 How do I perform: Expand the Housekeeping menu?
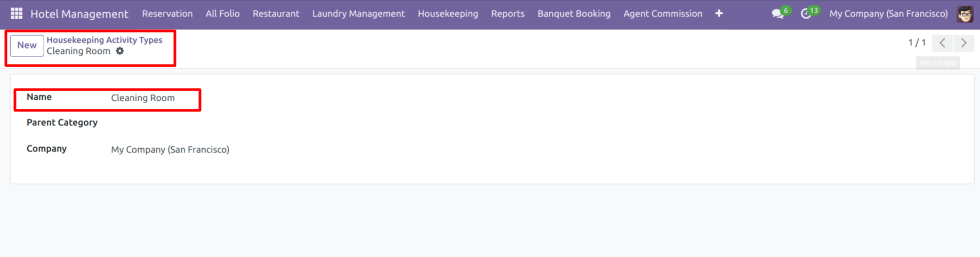[x=448, y=14]
